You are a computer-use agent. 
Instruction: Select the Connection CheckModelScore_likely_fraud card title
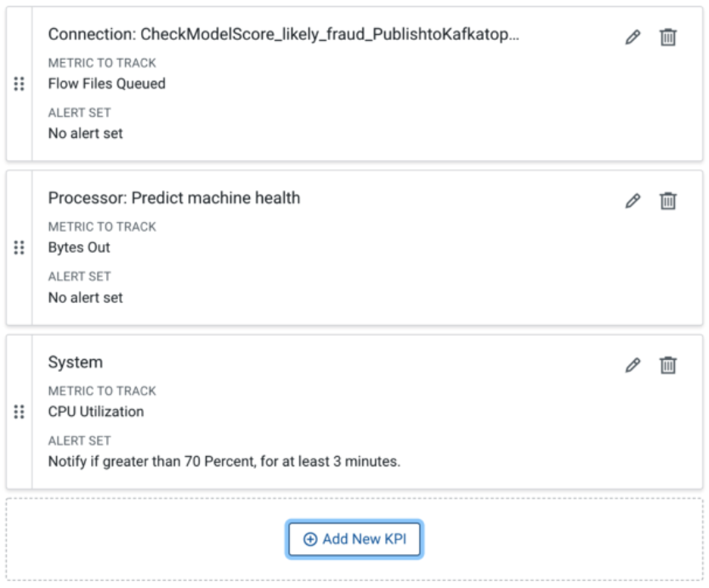(283, 34)
